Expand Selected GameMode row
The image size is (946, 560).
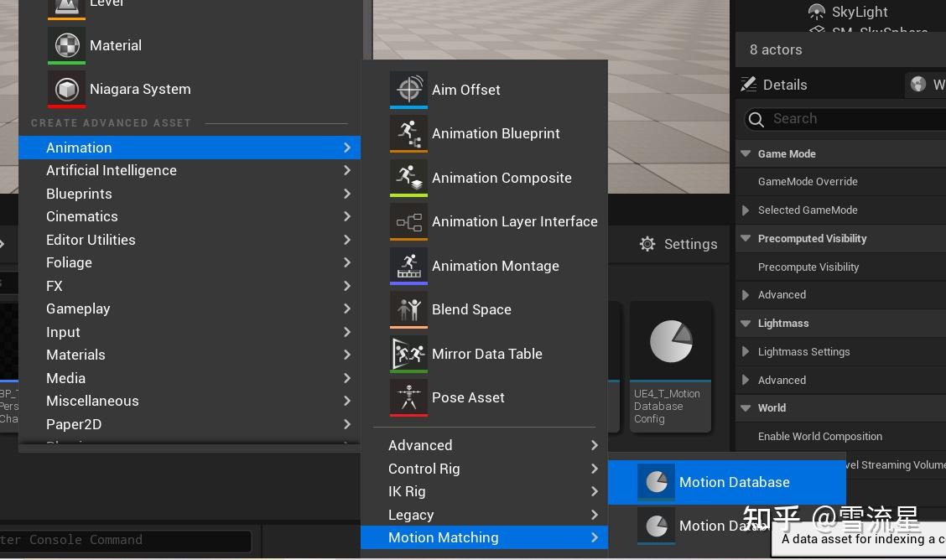pyautogui.click(x=746, y=210)
